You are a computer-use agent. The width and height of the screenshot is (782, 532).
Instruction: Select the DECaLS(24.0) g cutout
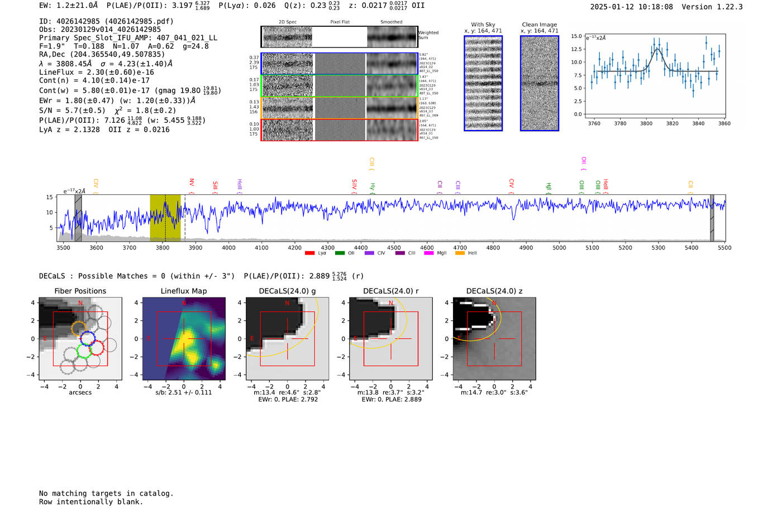287,339
